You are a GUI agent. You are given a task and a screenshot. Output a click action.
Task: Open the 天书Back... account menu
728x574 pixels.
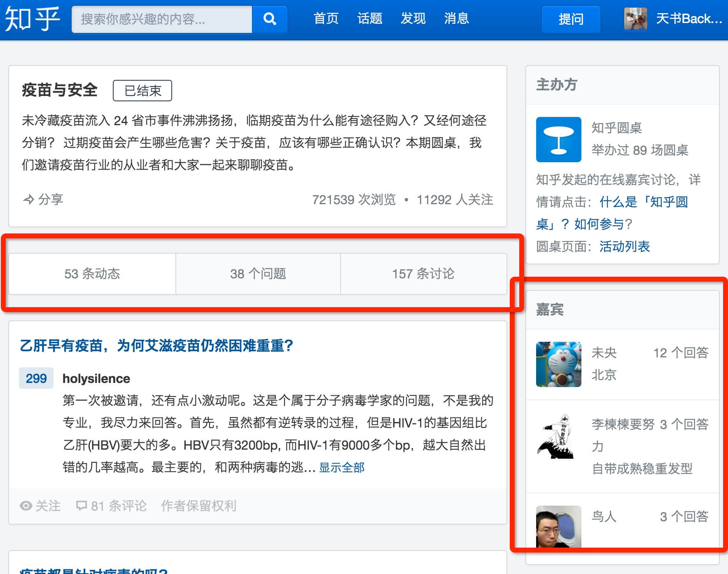[688, 19]
